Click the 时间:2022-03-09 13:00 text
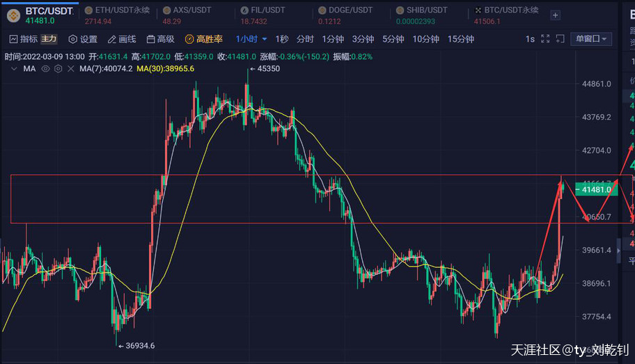Viewport: 635px width, 364px height. point(45,56)
